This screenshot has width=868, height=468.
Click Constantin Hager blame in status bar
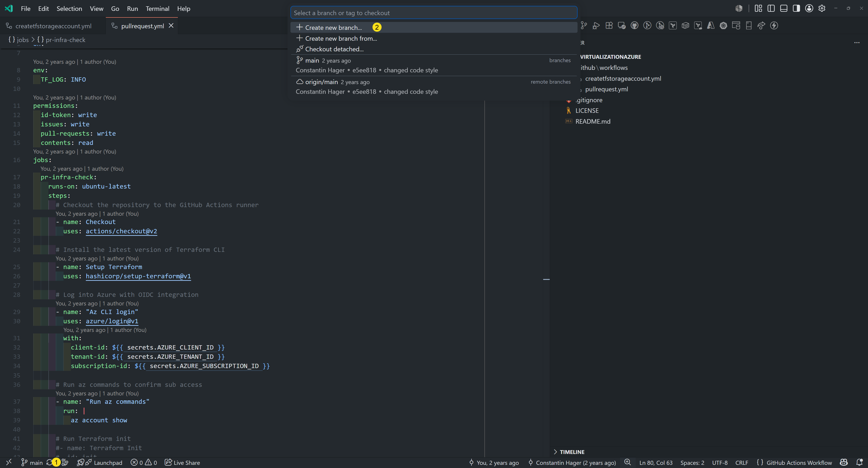tap(572, 463)
